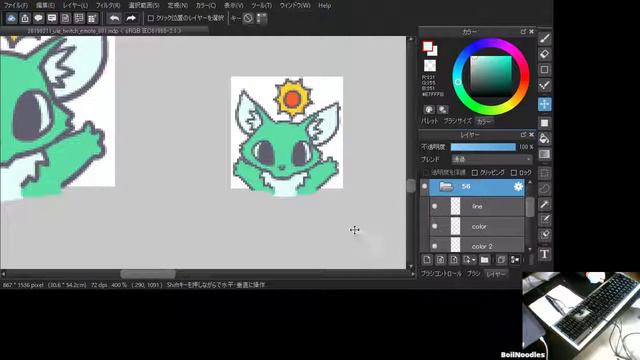Pick a shade in the color square
The width and height of the screenshot is (640, 360).
tap(491, 76)
